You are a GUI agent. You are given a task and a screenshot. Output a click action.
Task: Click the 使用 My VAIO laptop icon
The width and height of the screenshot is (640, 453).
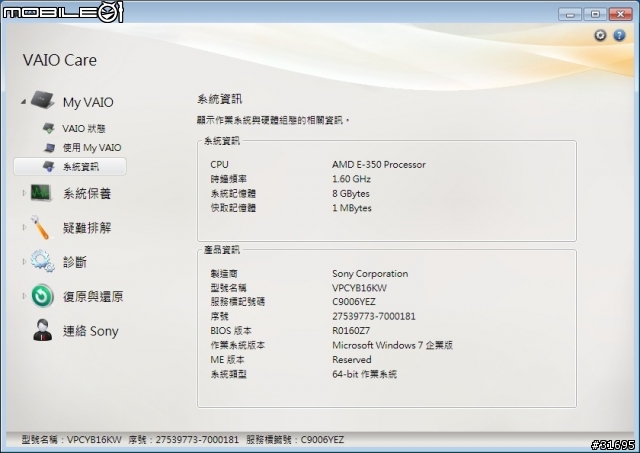coord(49,147)
